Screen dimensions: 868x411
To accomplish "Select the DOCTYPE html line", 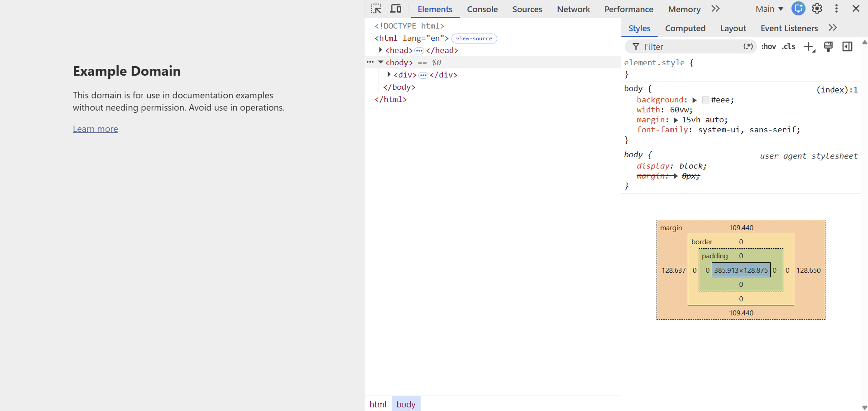I will [x=409, y=26].
